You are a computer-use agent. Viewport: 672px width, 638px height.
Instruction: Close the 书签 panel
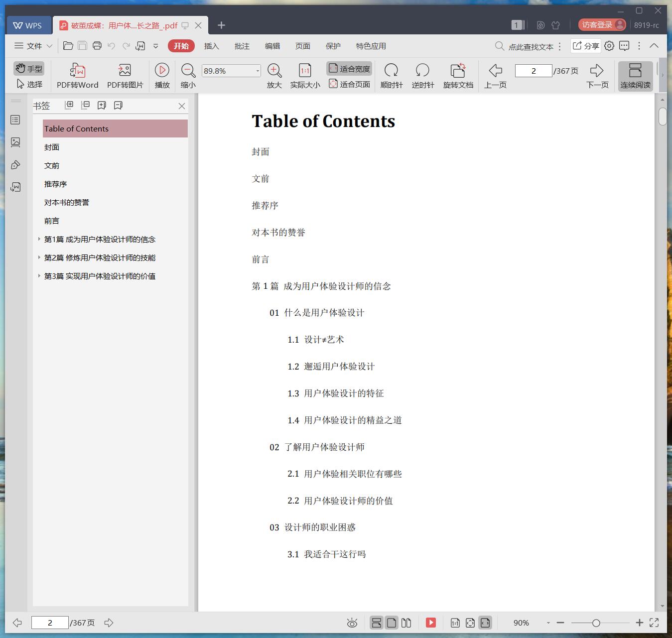point(182,106)
